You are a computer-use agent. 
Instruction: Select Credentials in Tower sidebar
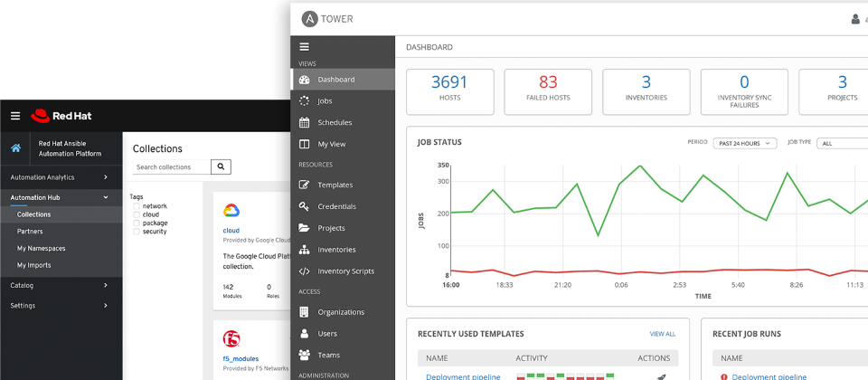(x=343, y=206)
